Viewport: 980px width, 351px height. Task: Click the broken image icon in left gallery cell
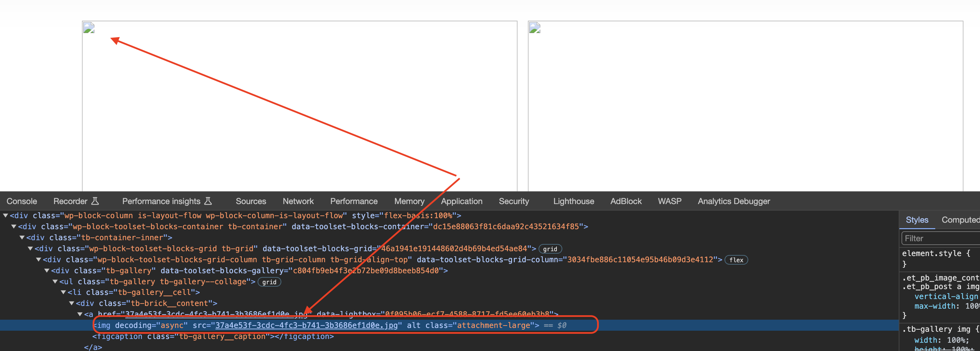pyautogui.click(x=88, y=28)
